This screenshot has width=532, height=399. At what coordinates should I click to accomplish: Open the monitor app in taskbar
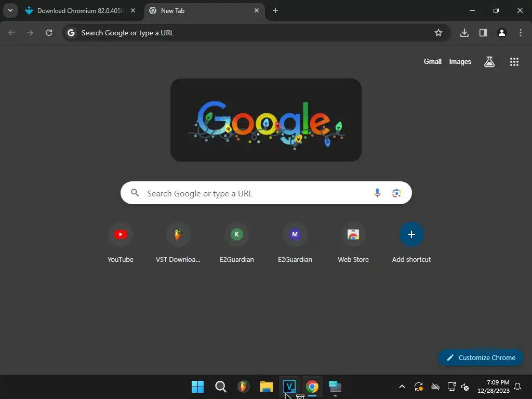coord(335,387)
